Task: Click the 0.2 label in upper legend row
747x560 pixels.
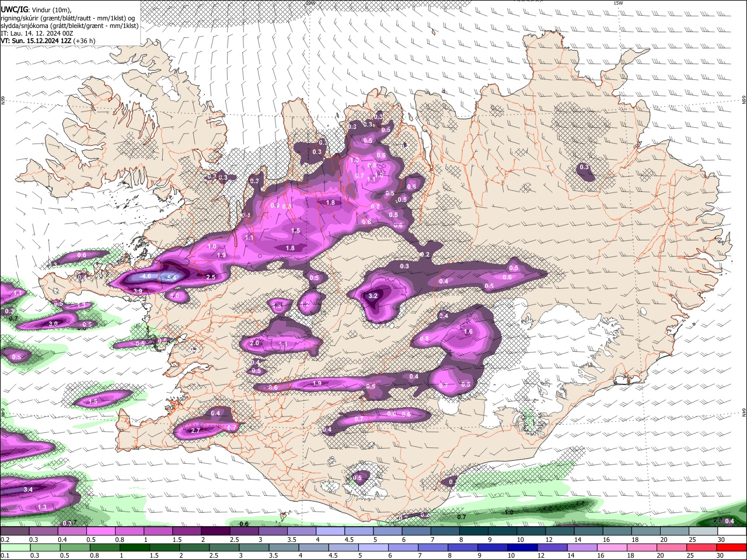Action: coord(5,540)
